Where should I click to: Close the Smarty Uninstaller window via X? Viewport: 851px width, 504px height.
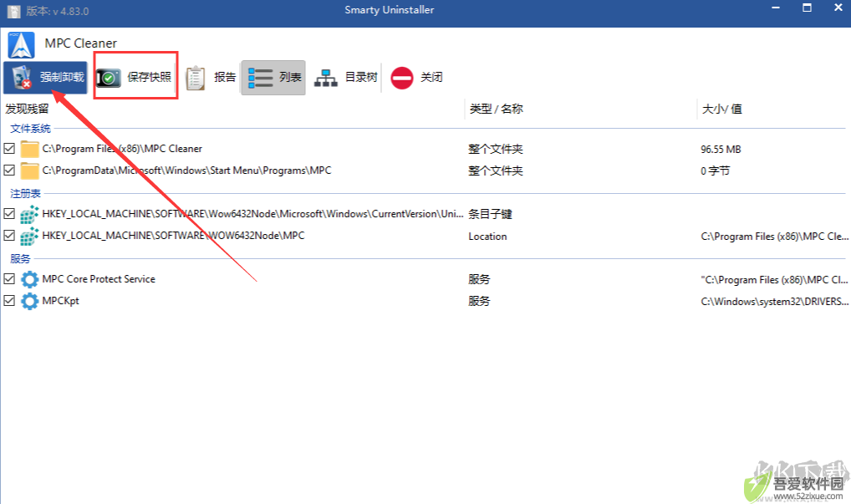tap(838, 8)
